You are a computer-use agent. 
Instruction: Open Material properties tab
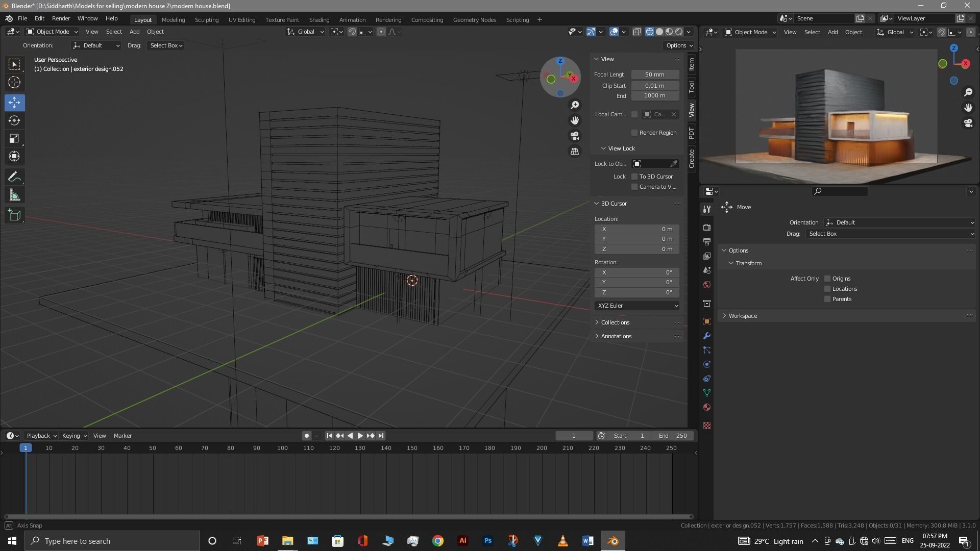pos(707,407)
